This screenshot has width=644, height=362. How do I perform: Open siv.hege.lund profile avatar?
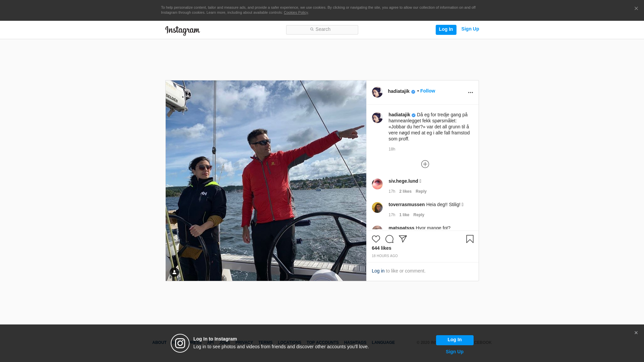[x=377, y=184]
